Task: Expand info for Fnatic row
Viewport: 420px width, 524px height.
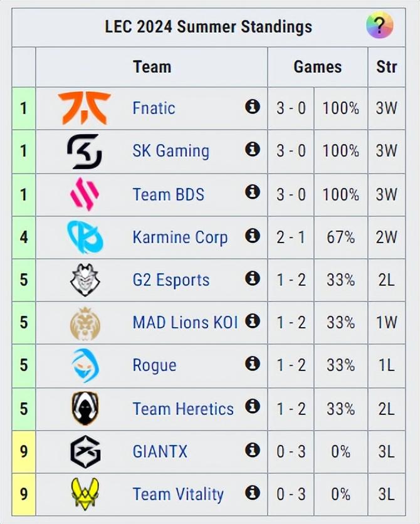Action: 253,107
